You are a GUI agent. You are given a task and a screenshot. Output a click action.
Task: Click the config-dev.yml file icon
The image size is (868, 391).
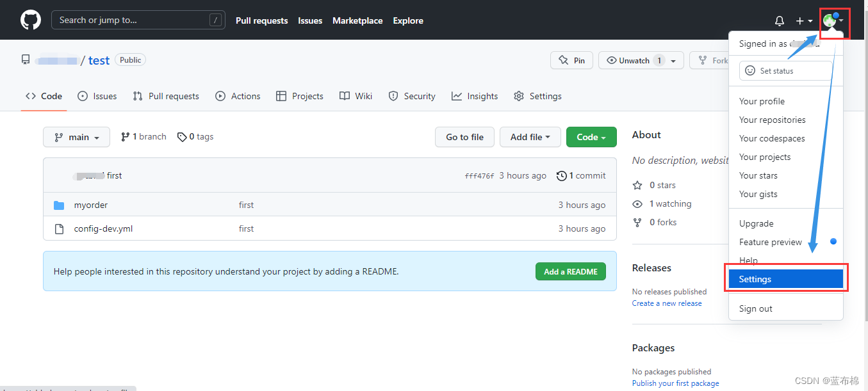(x=59, y=229)
